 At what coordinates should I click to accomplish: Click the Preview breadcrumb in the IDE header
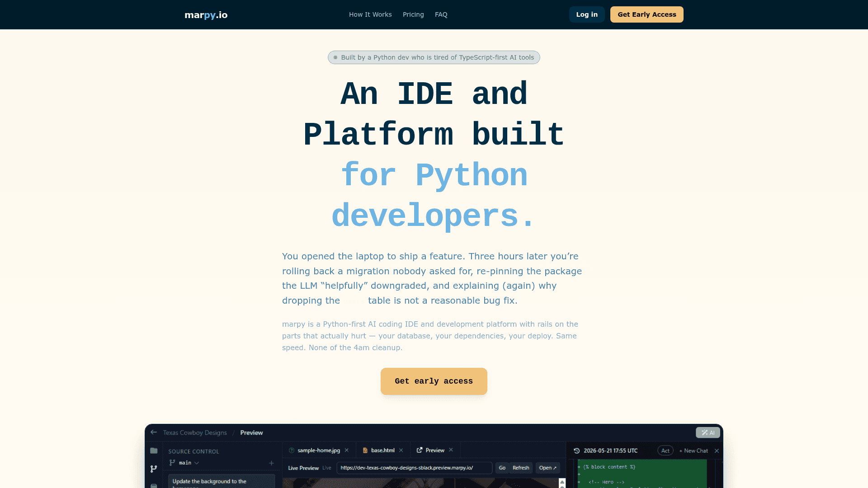(251, 433)
